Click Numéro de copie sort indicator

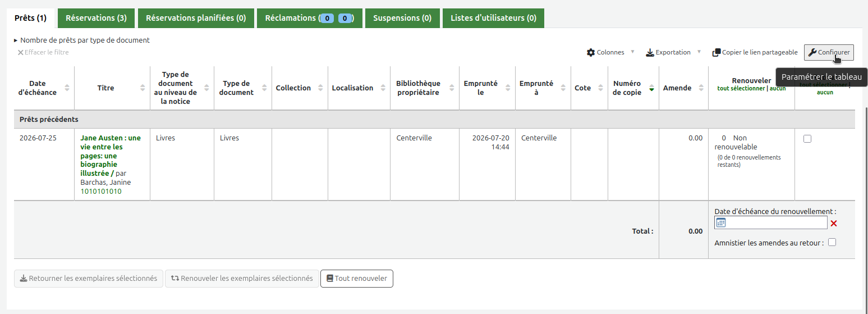coord(651,88)
